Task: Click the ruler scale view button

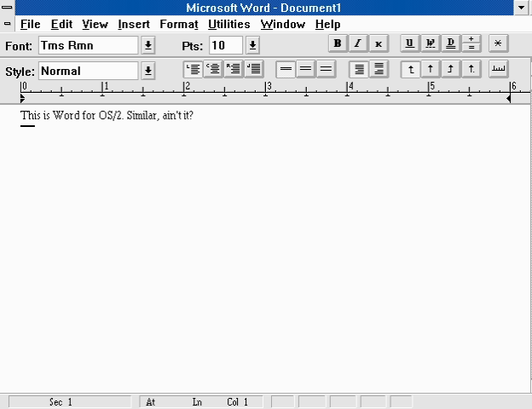Action: [498, 69]
